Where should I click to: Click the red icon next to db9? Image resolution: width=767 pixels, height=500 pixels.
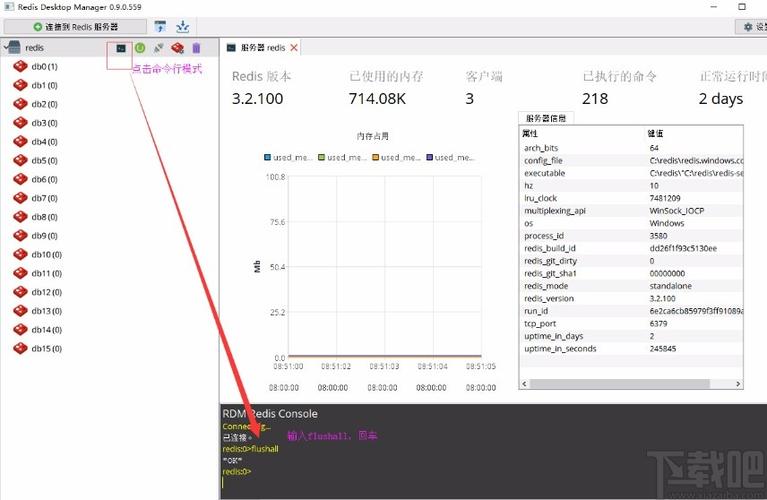[20, 235]
